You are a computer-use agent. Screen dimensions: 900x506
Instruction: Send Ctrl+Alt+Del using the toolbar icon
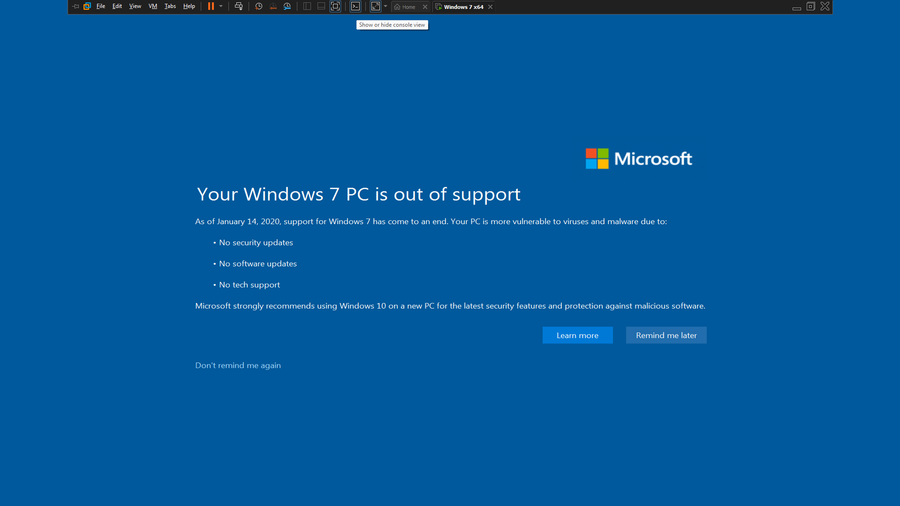(239, 6)
